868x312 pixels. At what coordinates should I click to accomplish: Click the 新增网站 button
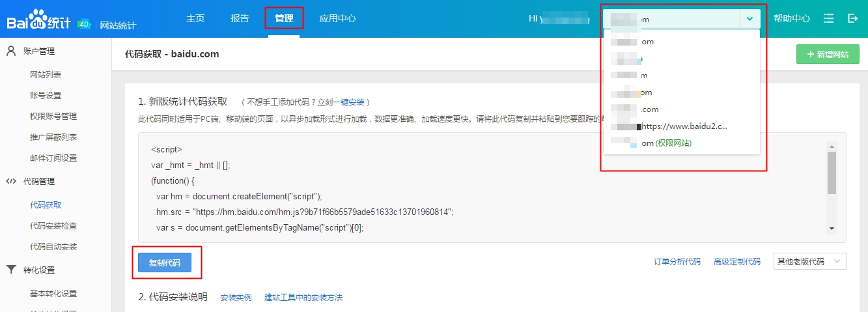coord(828,55)
